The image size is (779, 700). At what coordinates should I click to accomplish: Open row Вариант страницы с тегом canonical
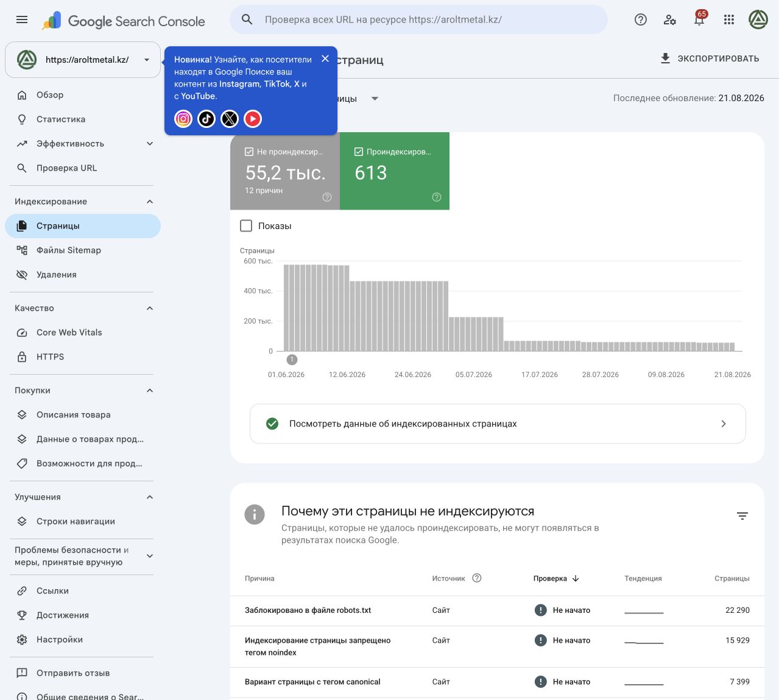(497, 682)
